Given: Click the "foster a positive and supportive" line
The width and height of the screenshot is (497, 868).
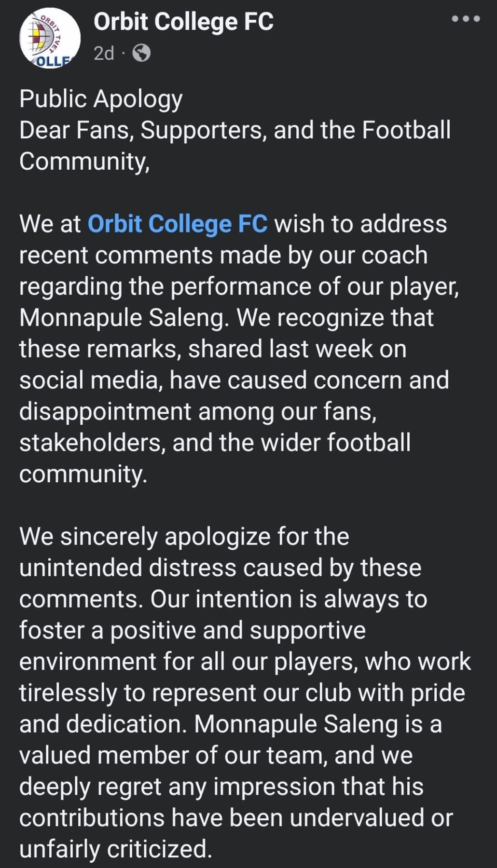Looking at the screenshot, I should pos(192,630).
